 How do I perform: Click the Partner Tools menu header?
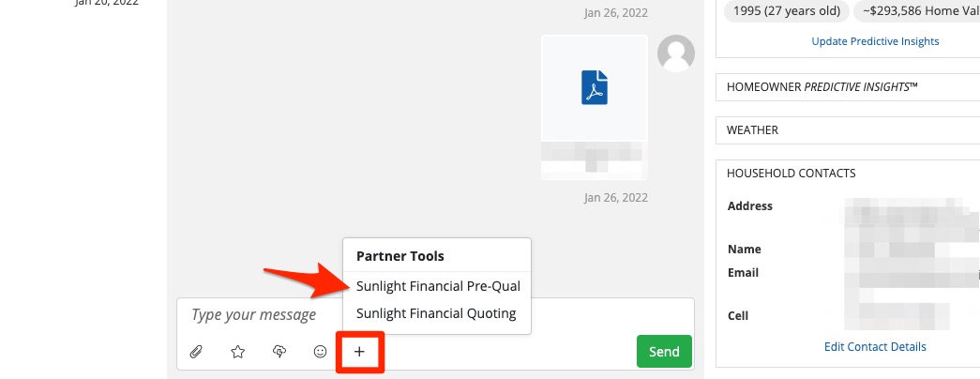point(400,255)
